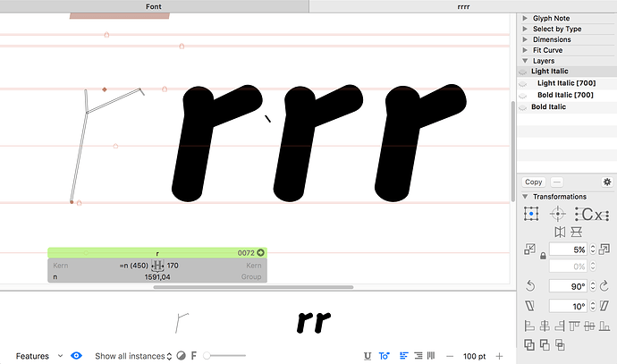Open the Show all instances popup
Viewport: 617px width, 364px height.
tap(133, 356)
